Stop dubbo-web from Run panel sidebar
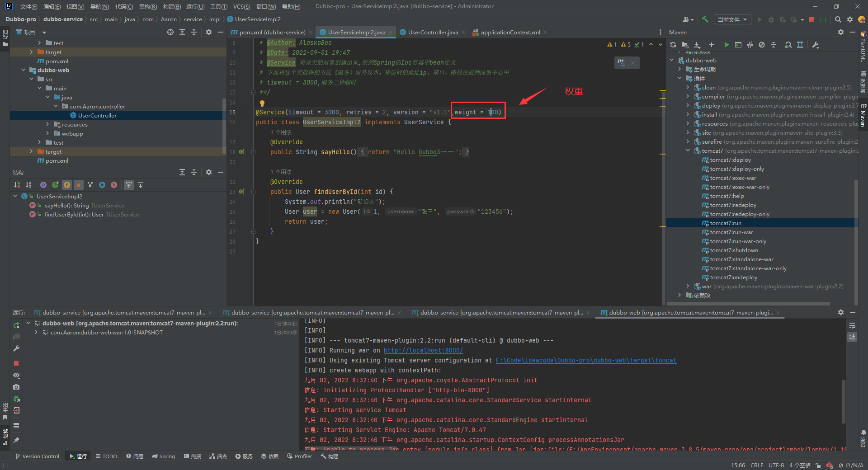 [16, 363]
